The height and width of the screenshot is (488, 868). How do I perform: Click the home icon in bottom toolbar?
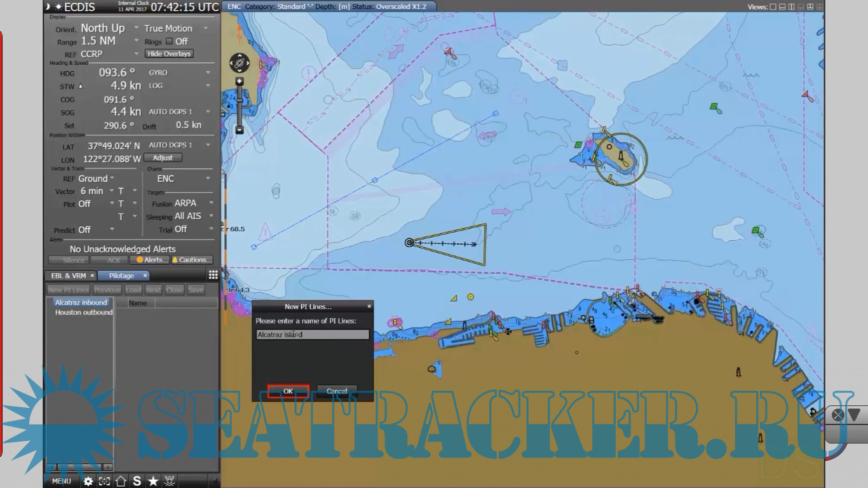(121, 482)
